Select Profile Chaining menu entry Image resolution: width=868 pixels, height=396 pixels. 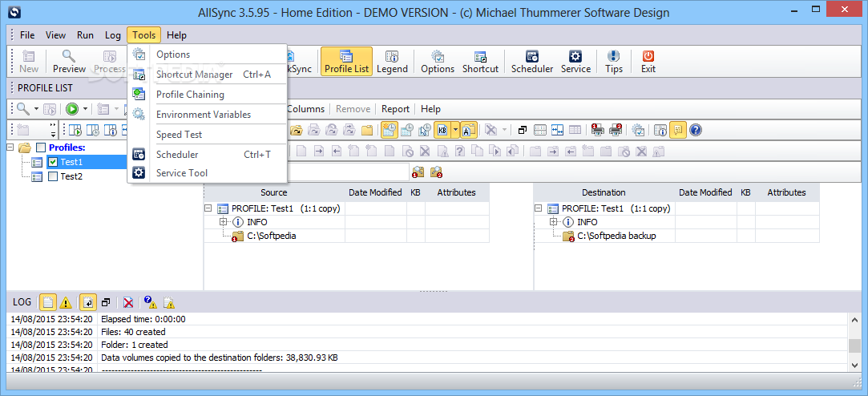tap(208, 94)
